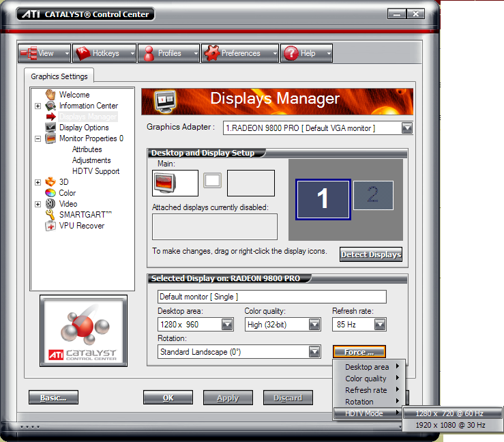
Task: Expand the 3D tree node
Action: (x=38, y=182)
